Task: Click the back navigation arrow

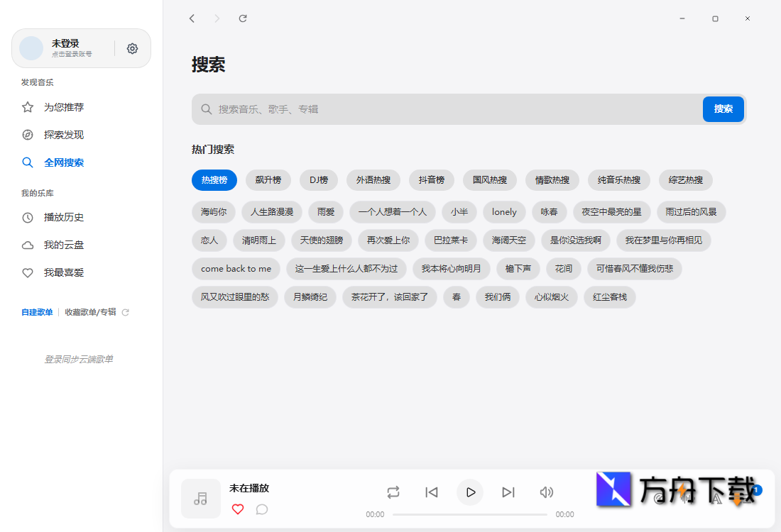Action: click(x=192, y=18)
